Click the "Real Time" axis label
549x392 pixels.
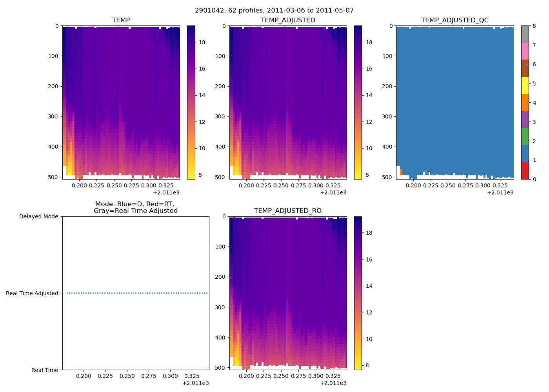tap(45, 370)
